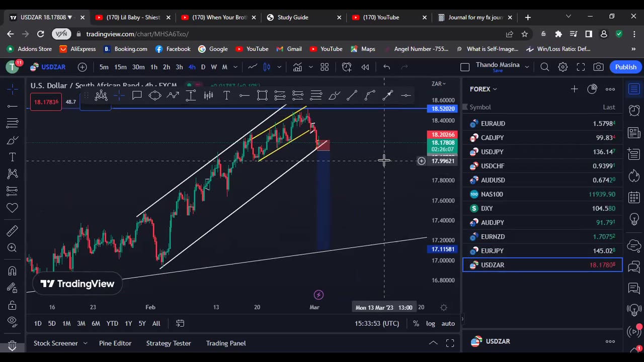Viewport: 644px width, 362px height.
Task: Open the Trading Panel tab
Action: click(226, 343)
